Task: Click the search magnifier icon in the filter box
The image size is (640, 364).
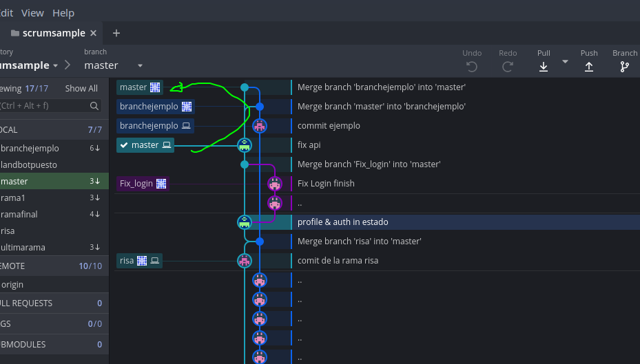Action: click(95, 106)
